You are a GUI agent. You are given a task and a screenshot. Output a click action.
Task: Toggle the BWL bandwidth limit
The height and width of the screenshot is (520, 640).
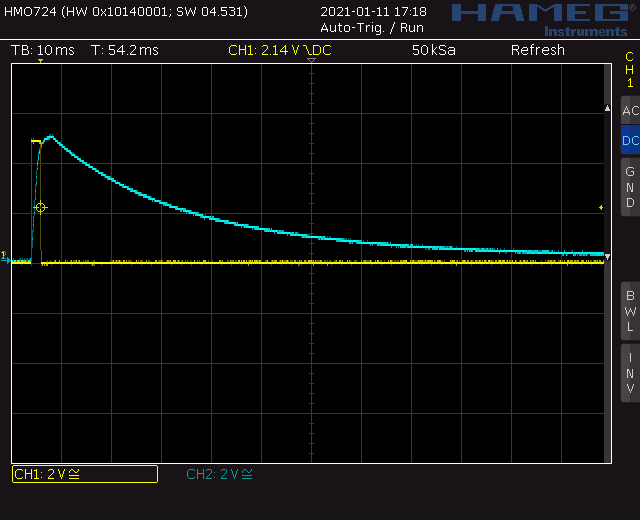pyautogui.click(x=630, y=311)
